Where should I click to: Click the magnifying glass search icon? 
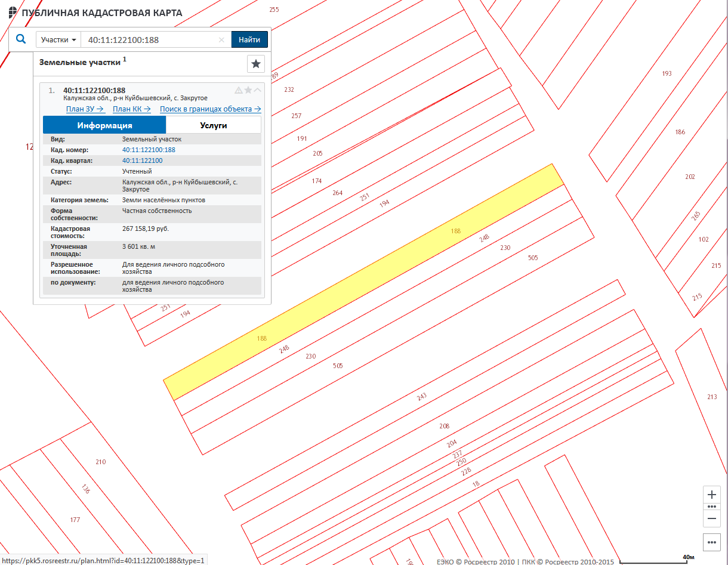[x=21, y=39]
